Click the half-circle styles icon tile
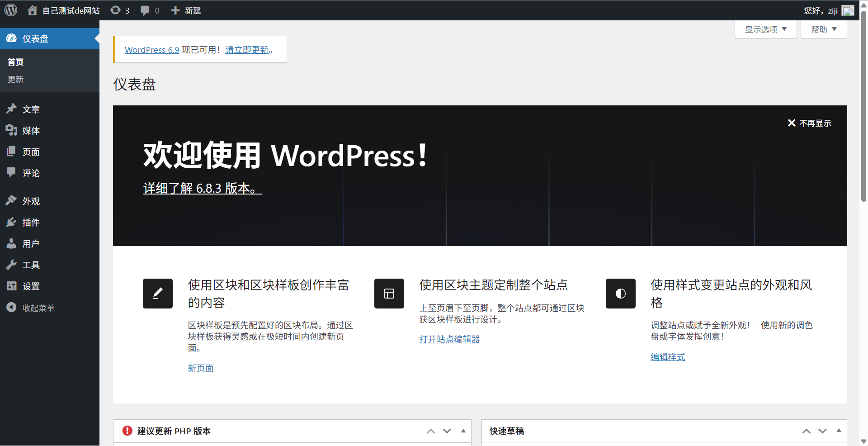Image resolution: width=868 pixels, height=446 pixels. 621,294
